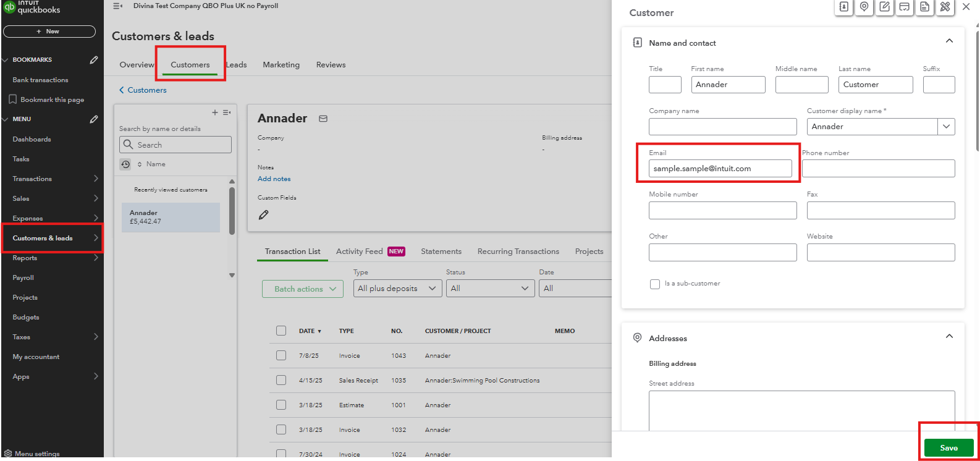Image resolution: width=980 pixels, height=461 pixels.
Task: Switch to the Marketing tab
Action: 281,65
